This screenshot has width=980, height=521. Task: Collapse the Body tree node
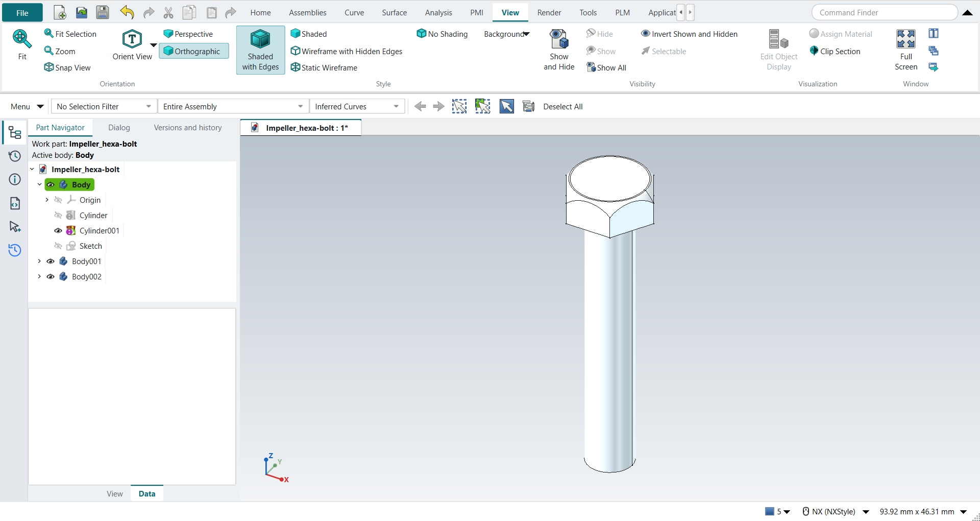click(x=39, y=184)
